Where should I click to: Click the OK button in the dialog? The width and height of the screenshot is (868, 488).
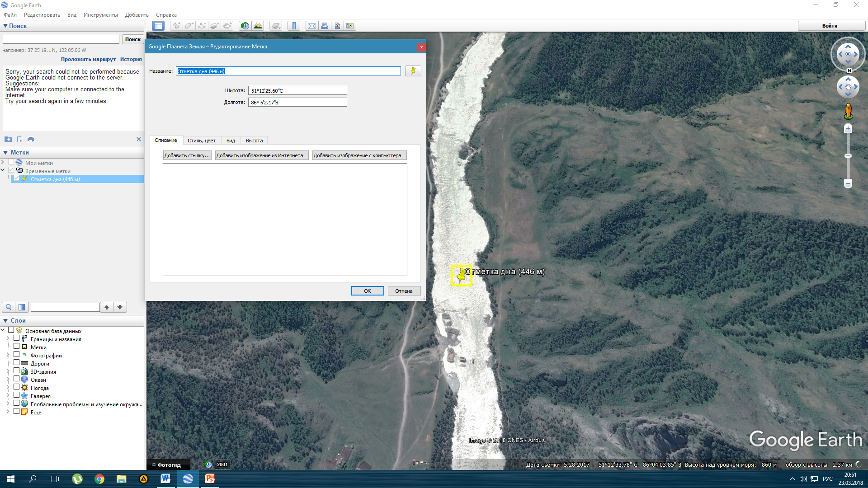(368, 291)
